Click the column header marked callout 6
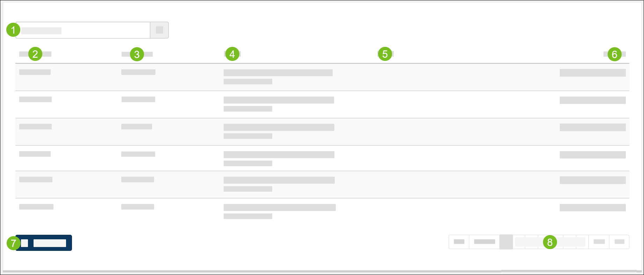The image size is (644, 275). click(x=614, y=54)
